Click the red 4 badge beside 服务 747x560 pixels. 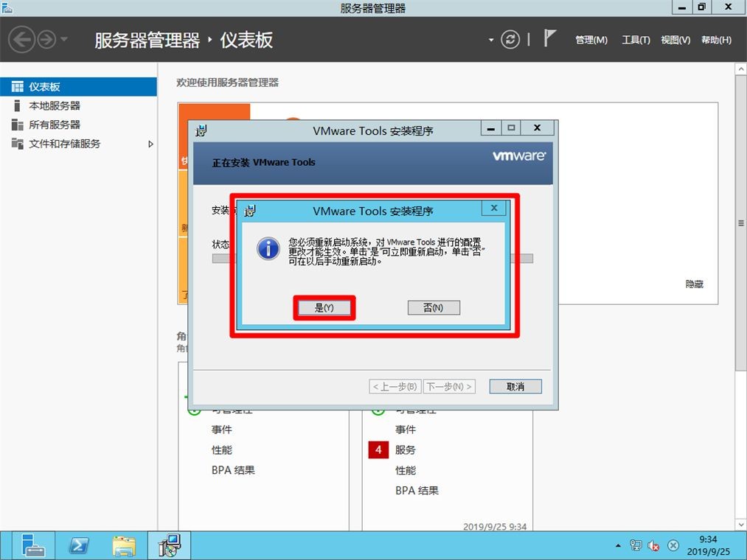[378, 450]
